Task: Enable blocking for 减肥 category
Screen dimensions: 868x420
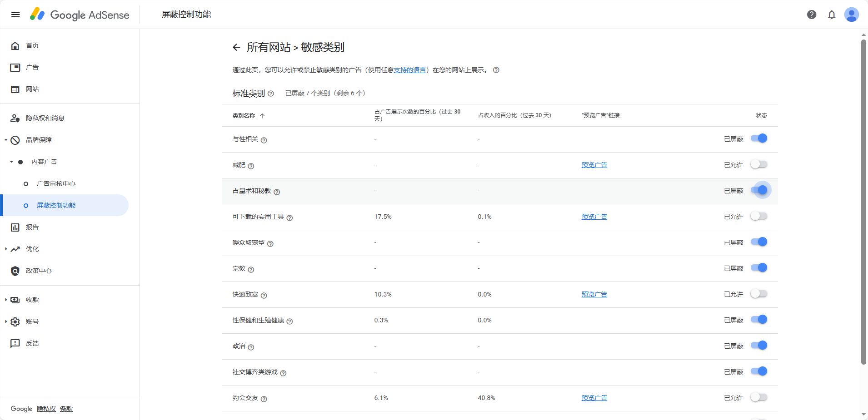Action: pos(759,164)
